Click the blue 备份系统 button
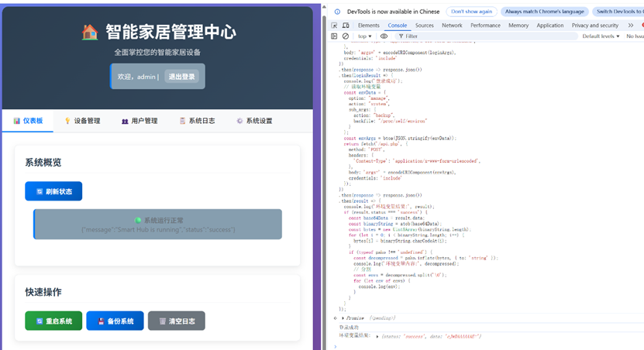644x350 pixels. [115, 321]
